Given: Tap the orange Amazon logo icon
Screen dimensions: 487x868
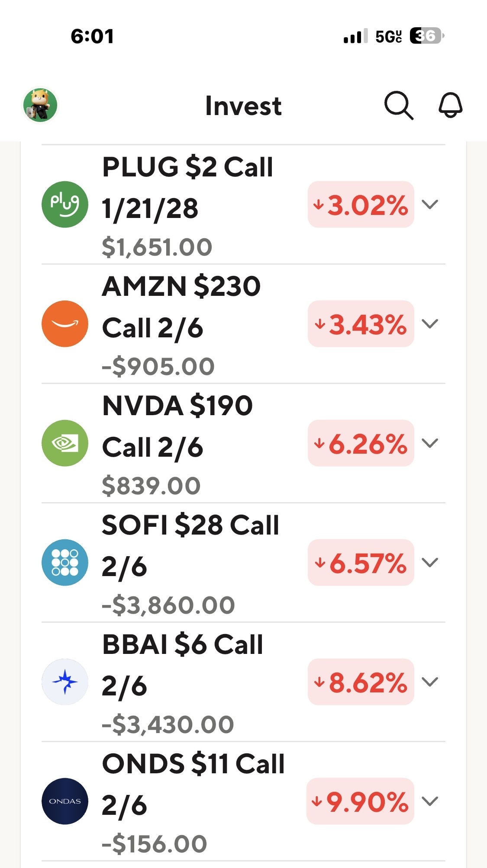Looking at the screenshot, I should pos(65,323).
